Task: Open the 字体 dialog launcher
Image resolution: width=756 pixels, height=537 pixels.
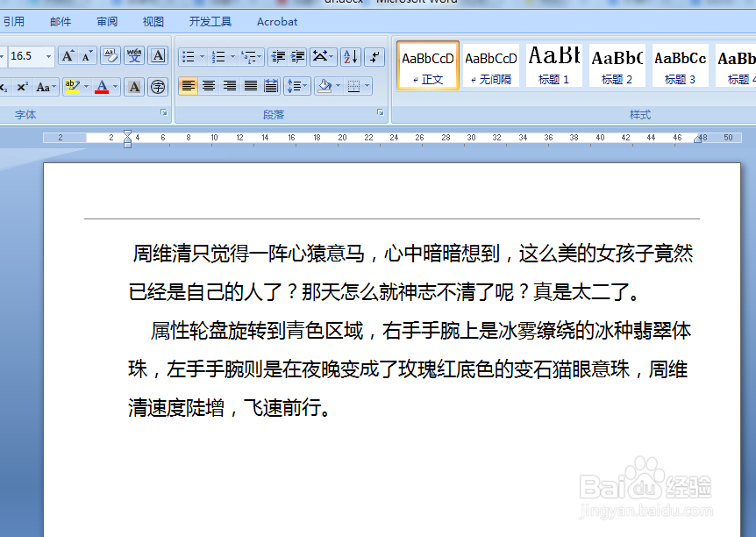Action: coord(164,112)
